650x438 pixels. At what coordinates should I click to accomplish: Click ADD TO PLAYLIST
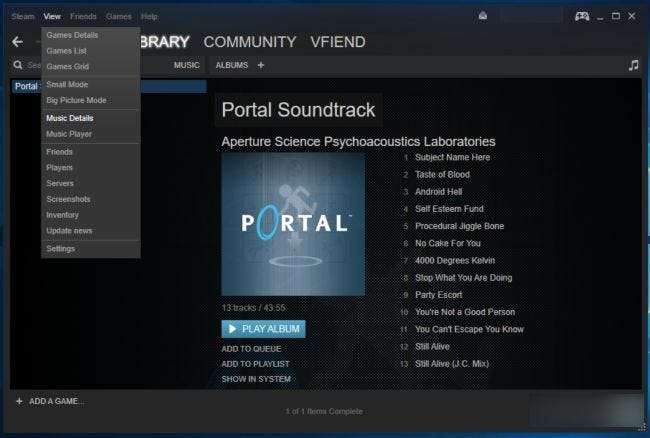pos(255,364)
